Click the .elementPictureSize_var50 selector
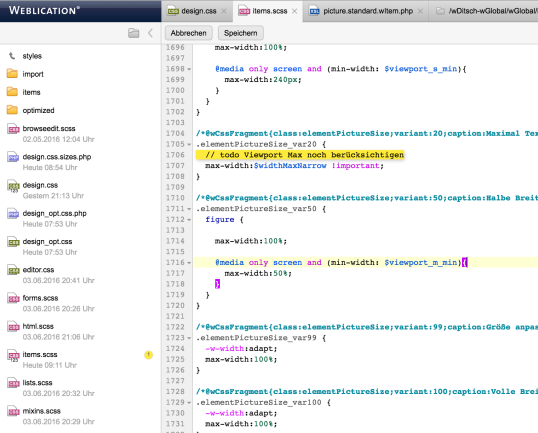The height and width of the screenshot is (433, 538). pos(256,209)
